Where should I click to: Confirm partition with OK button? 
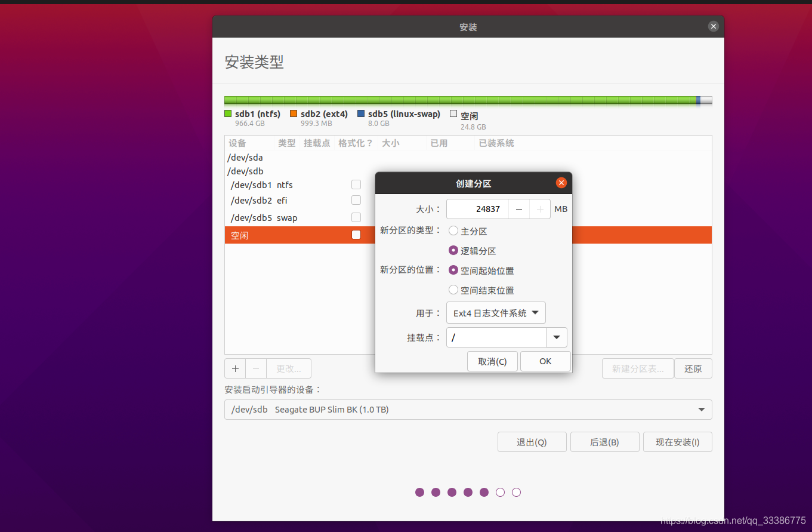(x=545, y=361)
